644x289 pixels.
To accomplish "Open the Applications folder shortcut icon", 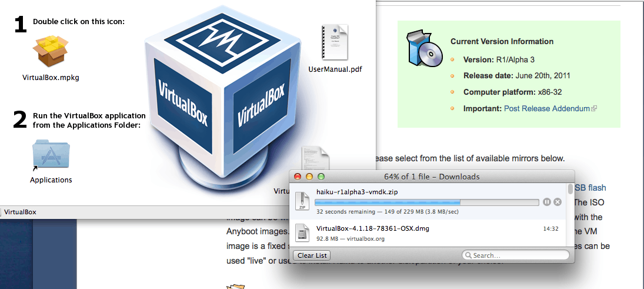I will click(x=51, y=156).
